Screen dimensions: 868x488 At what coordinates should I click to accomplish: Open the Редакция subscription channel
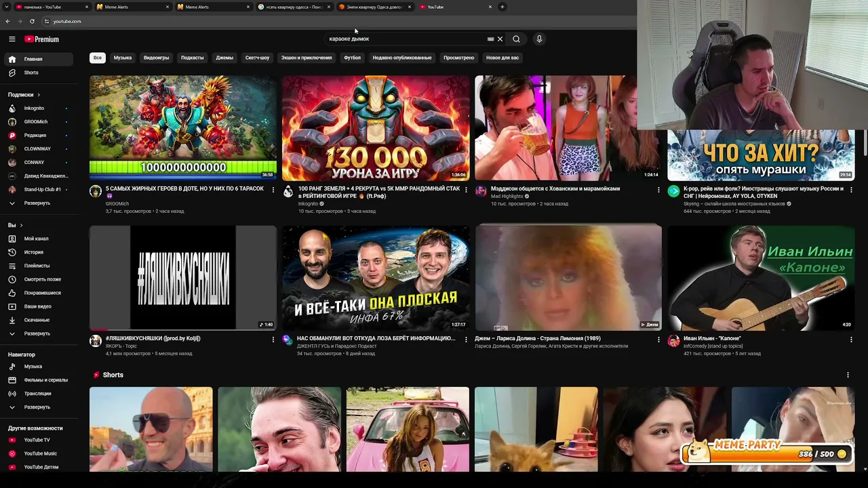(x=37, y=136)
